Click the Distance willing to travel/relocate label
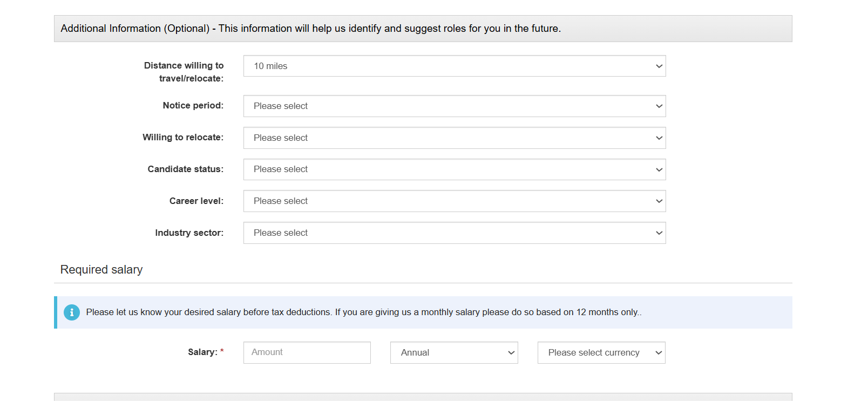 [184, 72]
